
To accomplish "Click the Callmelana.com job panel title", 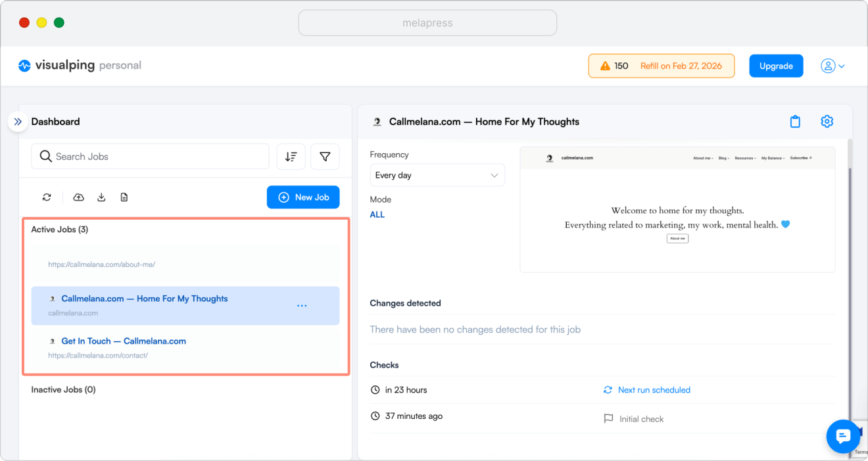I will [484, 122].
